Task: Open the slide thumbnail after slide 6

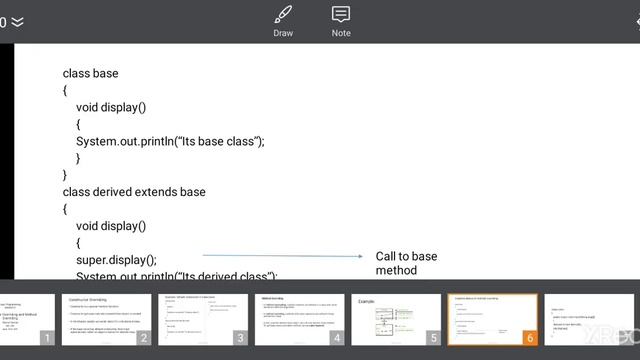Action: (589, 320)
